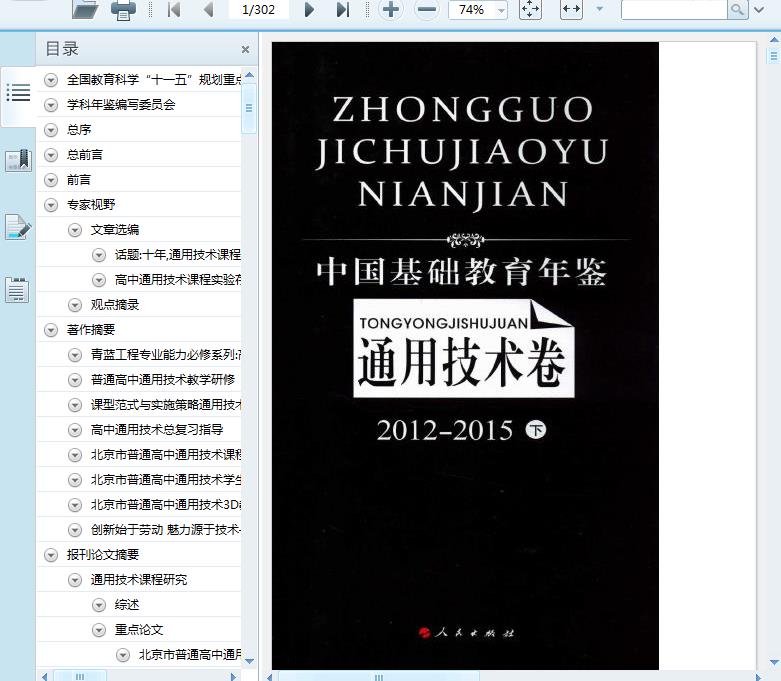
Task: Collapse the 著作摘要 section
Action: point(51,330)
